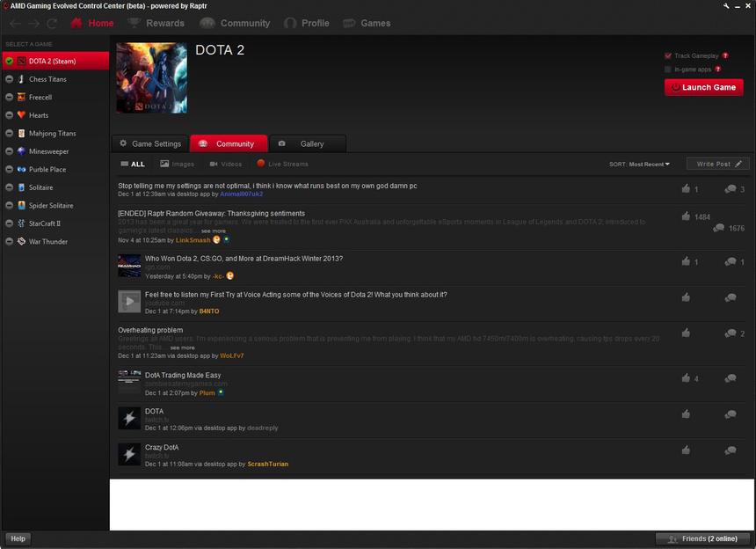Click thumbs up on DotA Trading Made Easy

click(x=686, y=378)
